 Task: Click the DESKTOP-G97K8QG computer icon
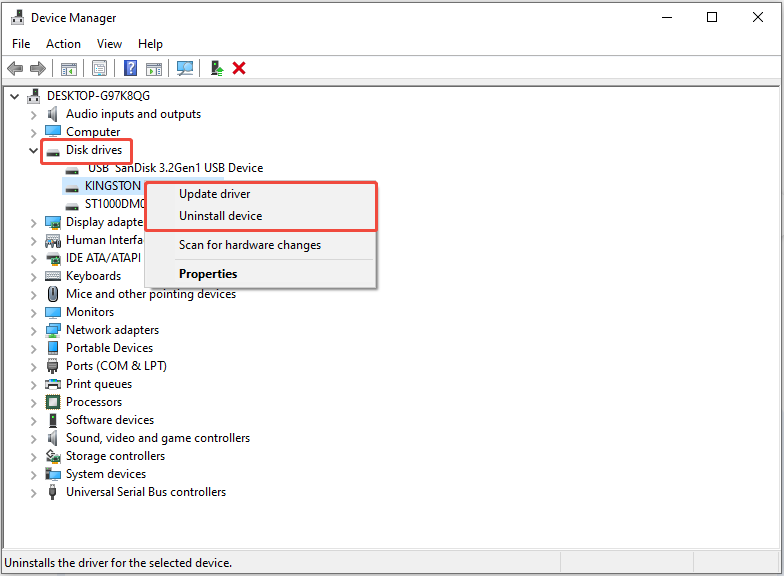[34, 96]
